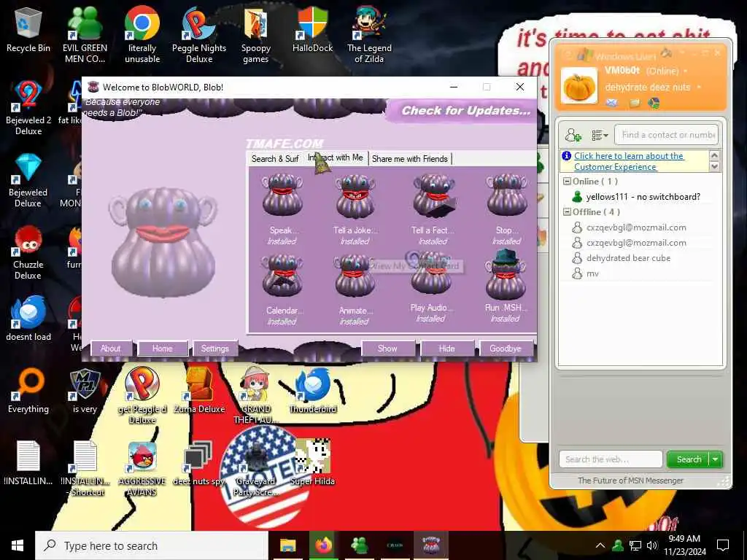Click the MSN globe icon in Messenger header
Image resolution: width=747 pixels, height=560 pixels.
click(653, 102)
